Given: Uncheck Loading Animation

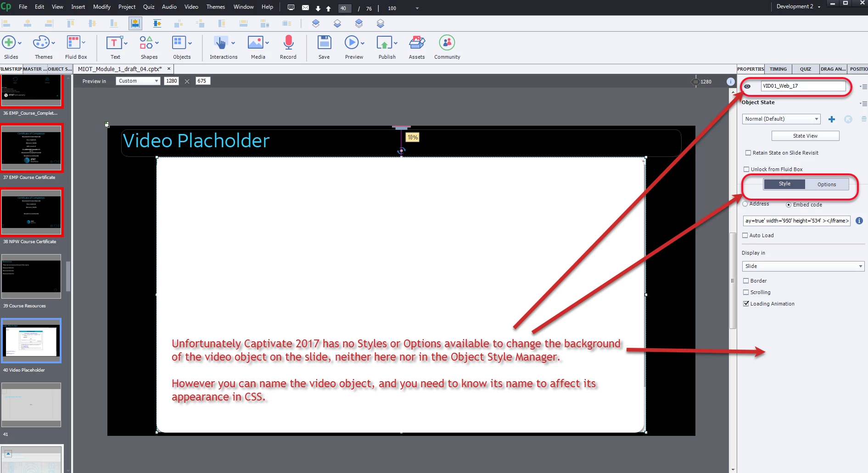Looking at the screenshot, I should tap(746, 304).
